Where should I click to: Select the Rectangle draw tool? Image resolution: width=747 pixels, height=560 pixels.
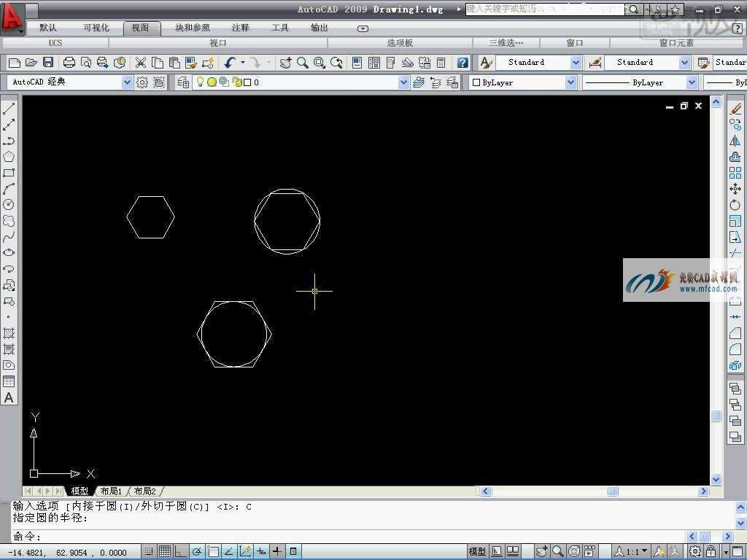[x=9, y=173]
